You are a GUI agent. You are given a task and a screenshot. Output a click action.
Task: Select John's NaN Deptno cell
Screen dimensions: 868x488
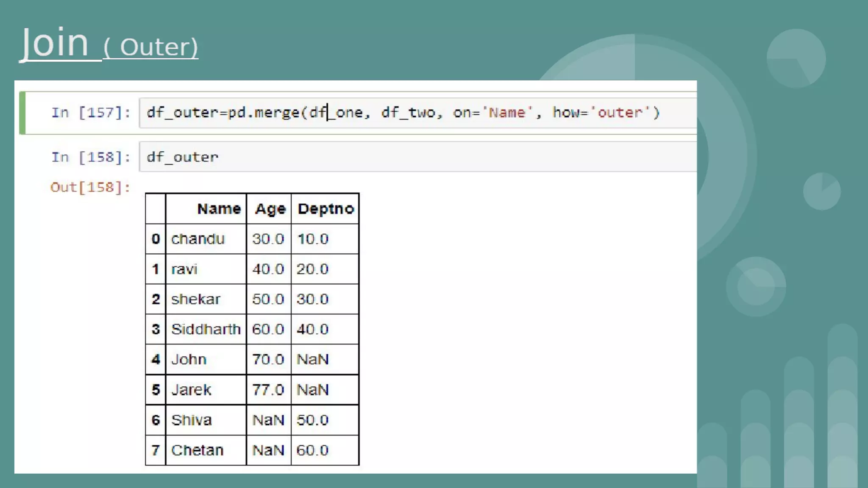pyautogui.click(x=313, y=359)
